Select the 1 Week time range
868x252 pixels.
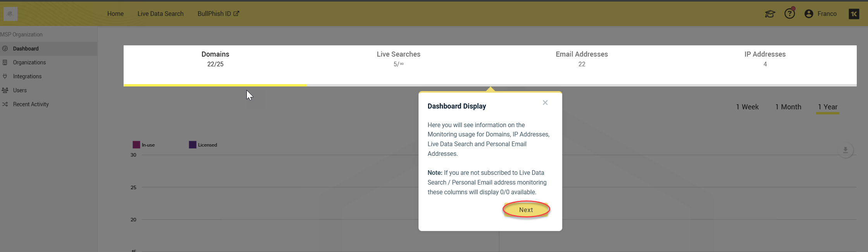(x=747, y=107)
